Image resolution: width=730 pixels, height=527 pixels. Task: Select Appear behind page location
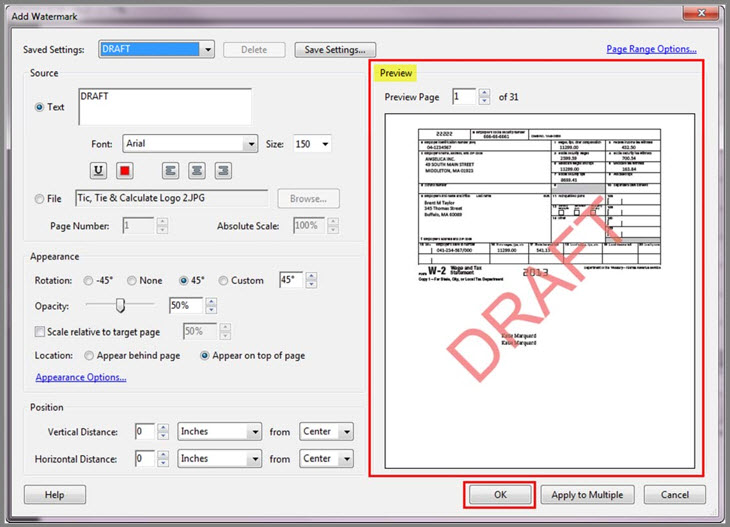point(88,356)
